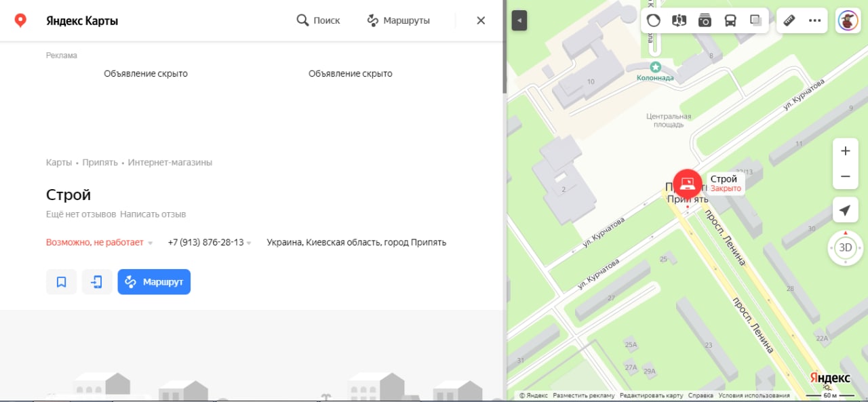
Task: Enable street panoramas layer
Action: pos(679,20)
